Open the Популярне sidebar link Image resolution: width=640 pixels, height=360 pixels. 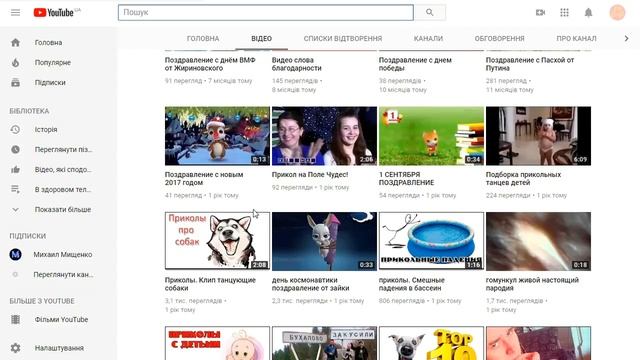coord(53,62)
